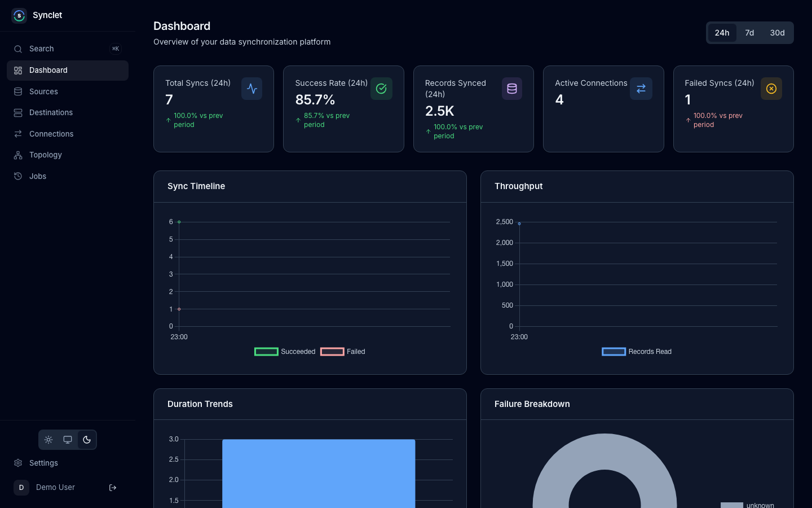This screenshot has width=812, height=508.
Task: Click the Success Rate checkmark icon
Action: pos(381,89)
